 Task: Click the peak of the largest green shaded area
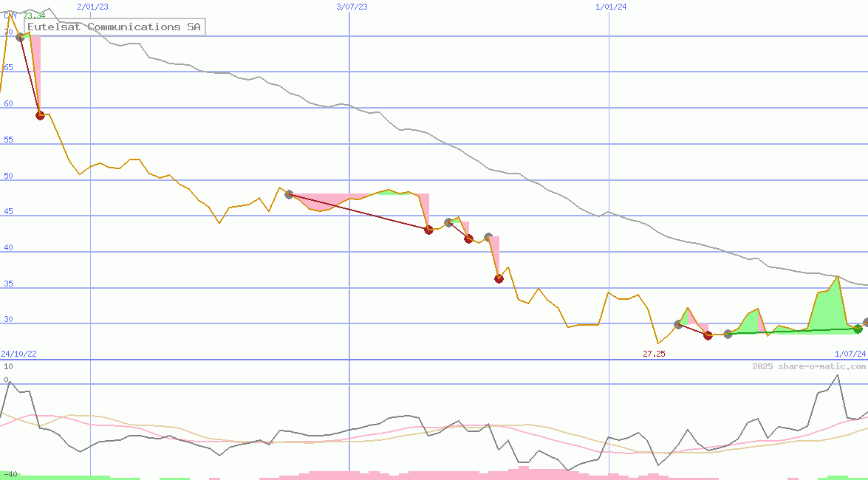(837, 278)
